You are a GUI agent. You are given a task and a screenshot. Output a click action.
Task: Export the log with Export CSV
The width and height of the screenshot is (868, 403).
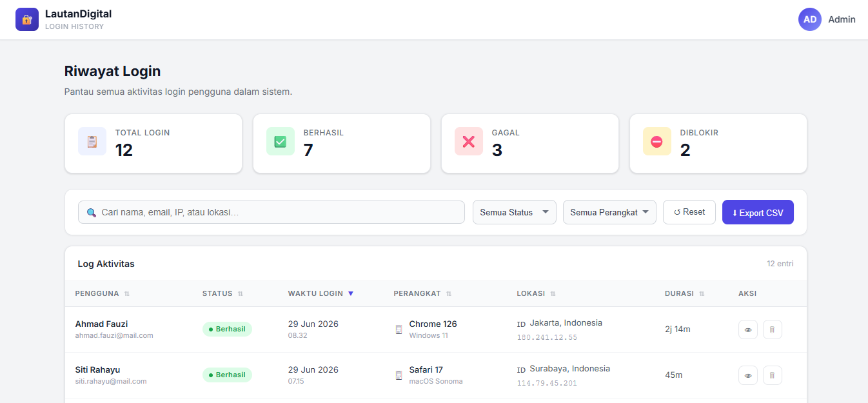click(x=758, y=212)
